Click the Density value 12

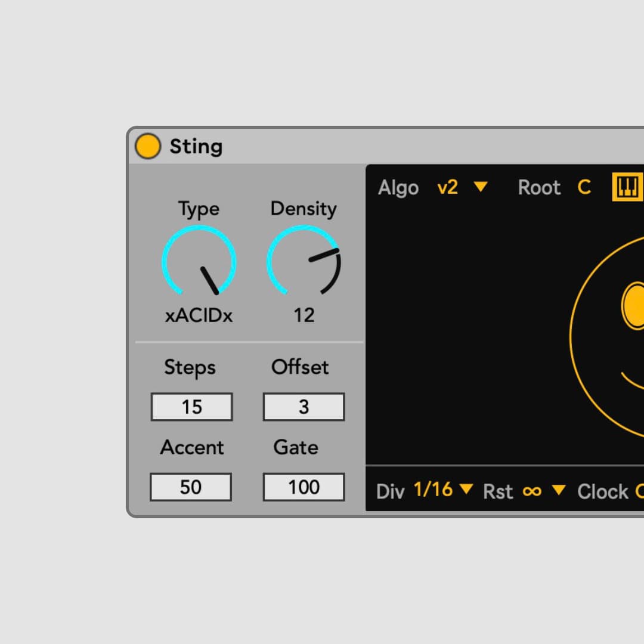pos(304,315)
